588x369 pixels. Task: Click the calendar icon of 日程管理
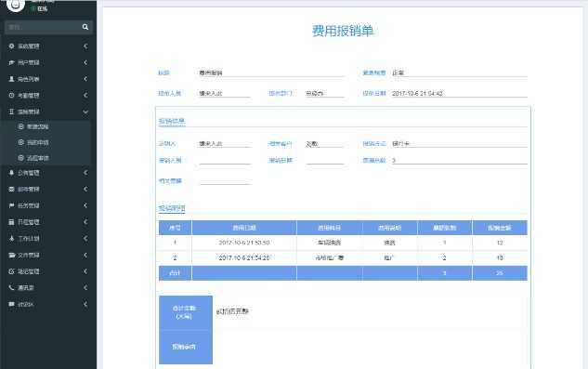click(x=12, y=222)
